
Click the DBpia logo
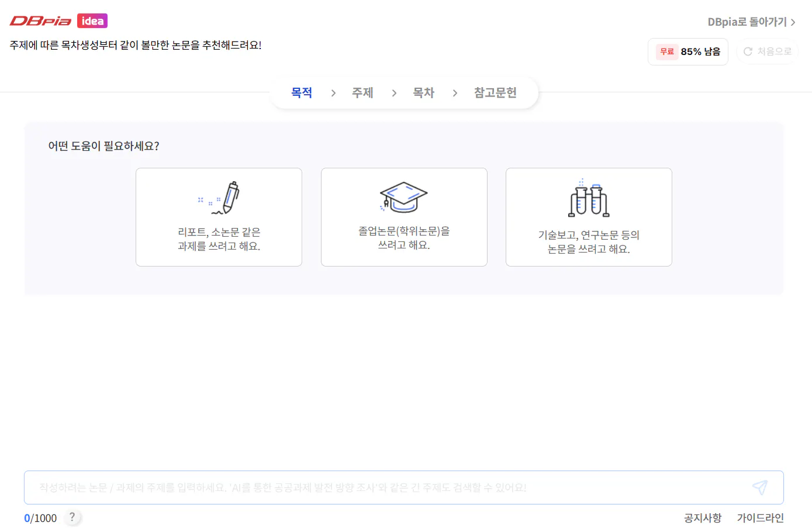click(40, 21)
